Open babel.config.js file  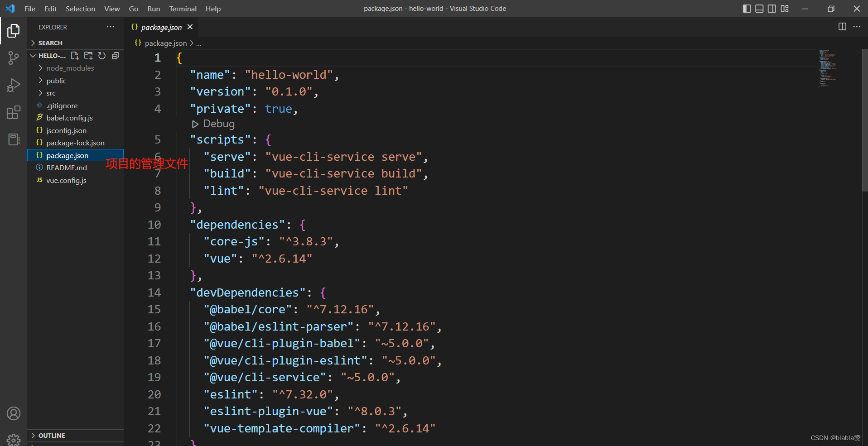pyautogui.click(x=75, y=118)
